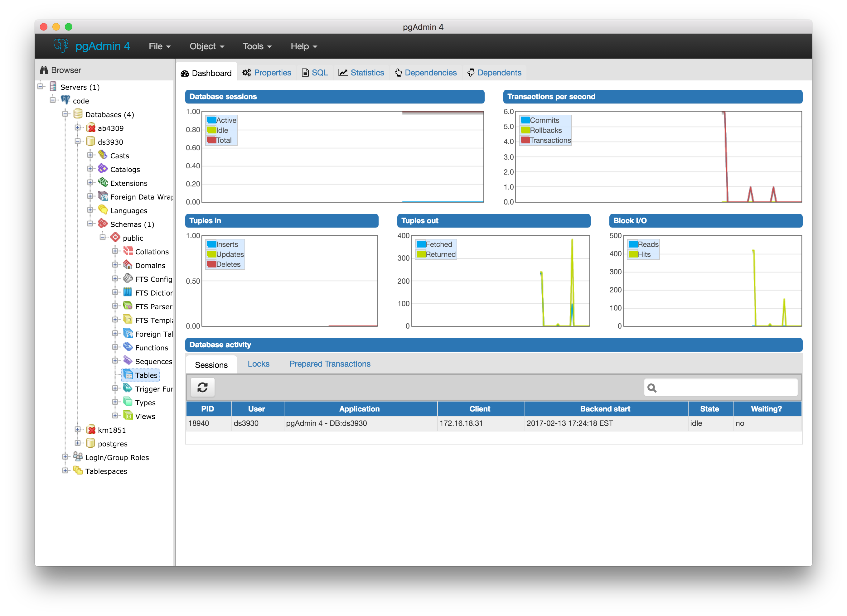Click the Deletes legend red swatch
Viewport: 847px width, 616px height.
point(211,264)
